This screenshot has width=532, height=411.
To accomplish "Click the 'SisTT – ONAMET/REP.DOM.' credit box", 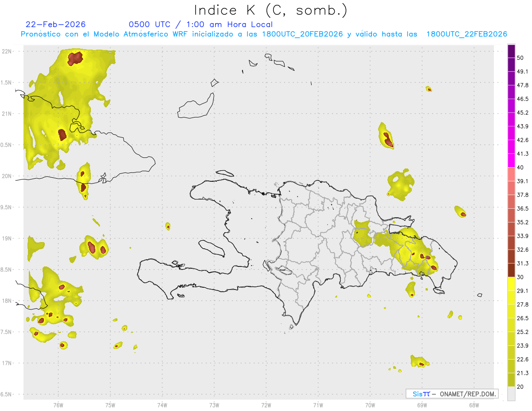I will point(452,394).
